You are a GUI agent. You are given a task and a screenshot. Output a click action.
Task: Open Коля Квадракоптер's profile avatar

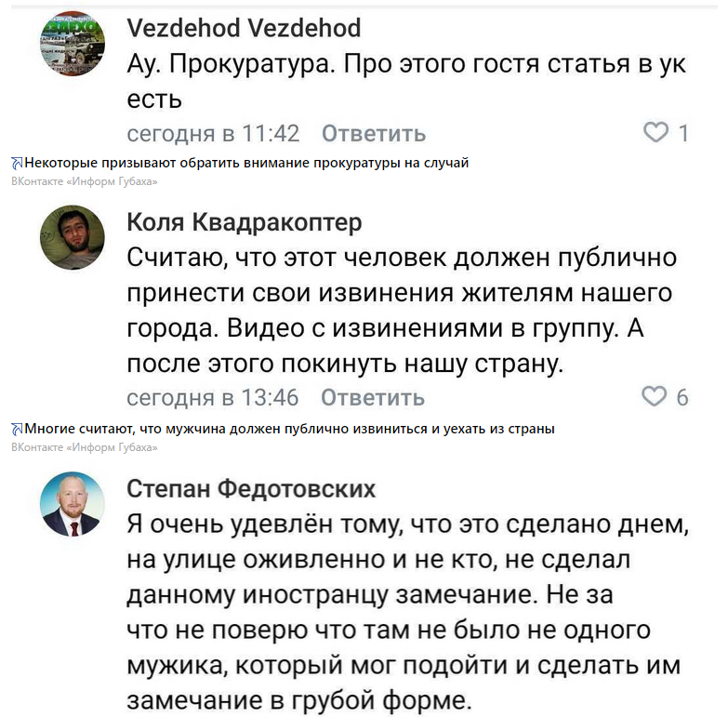pos(73,238)
